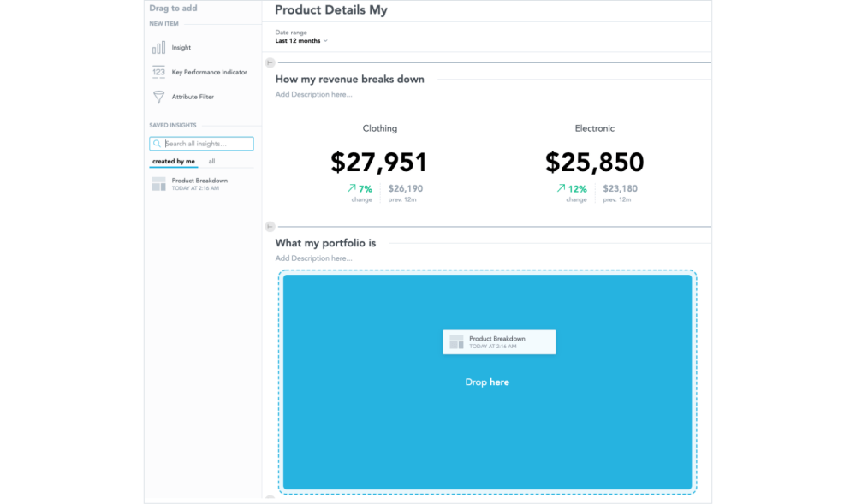Click the 'Product Details My' dashboard title

pyautogui.click(x=330, y=10)
